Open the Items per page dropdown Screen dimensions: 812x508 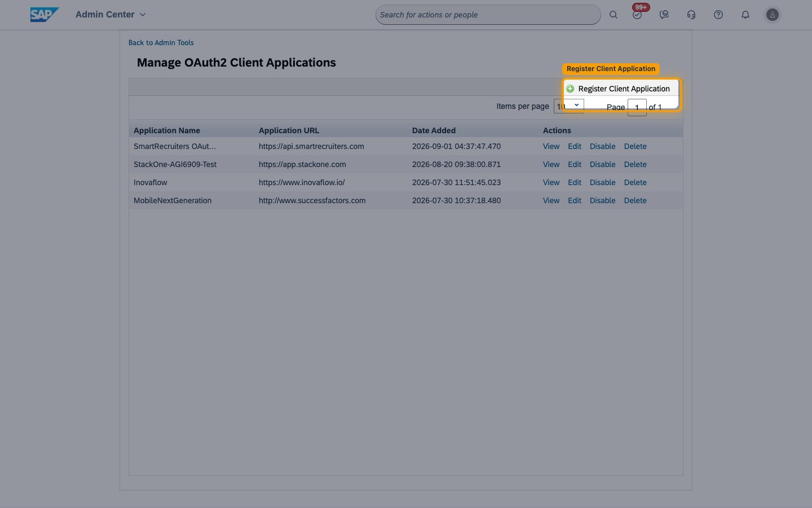pyautogui.click(x=569, y=106)
